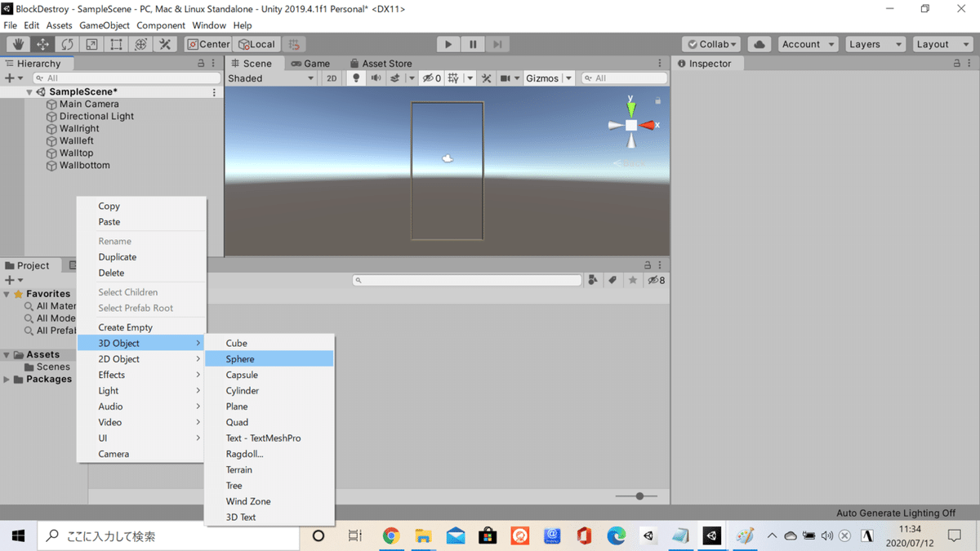Open the Gizmos dropdown arrow

click(x=569, y=78)
